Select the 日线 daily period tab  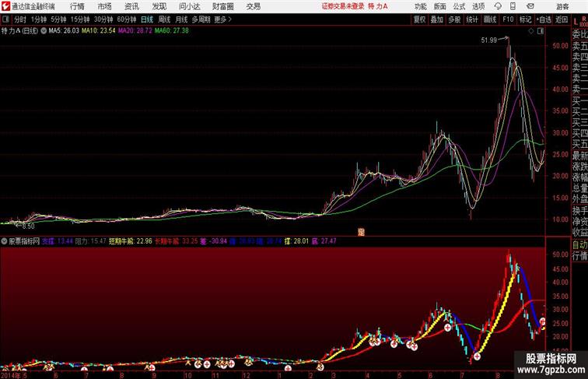click(147, 19)
